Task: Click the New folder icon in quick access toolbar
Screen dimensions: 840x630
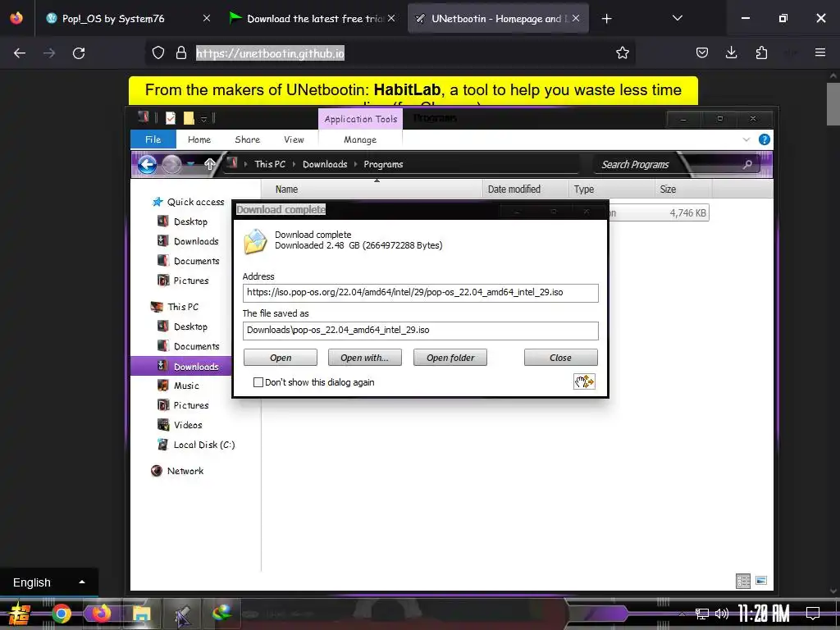Action: point(189,118)
